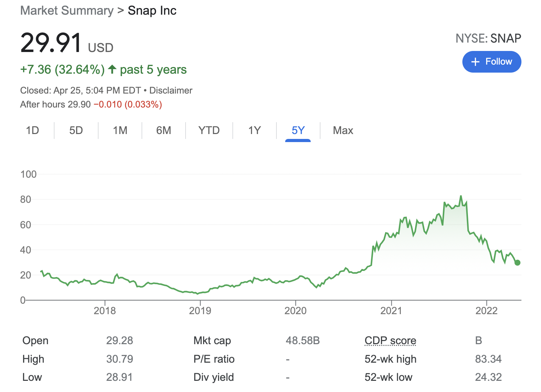Switch to the 6M range tab

click(x=164, y=131)
